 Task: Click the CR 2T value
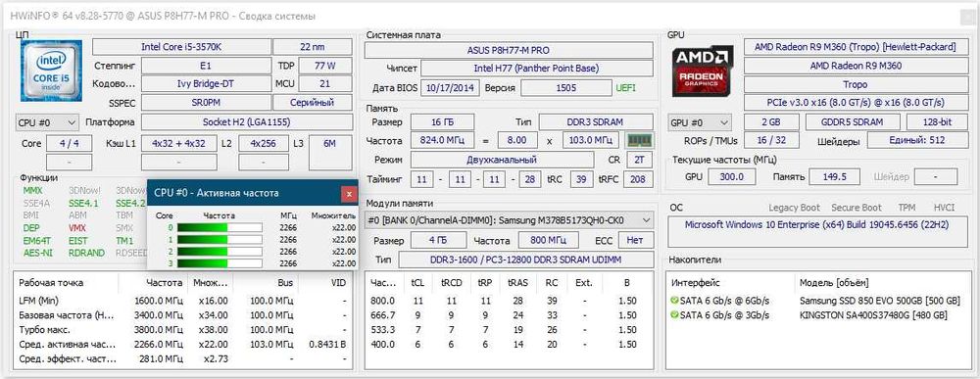click(x=639, y=161)
